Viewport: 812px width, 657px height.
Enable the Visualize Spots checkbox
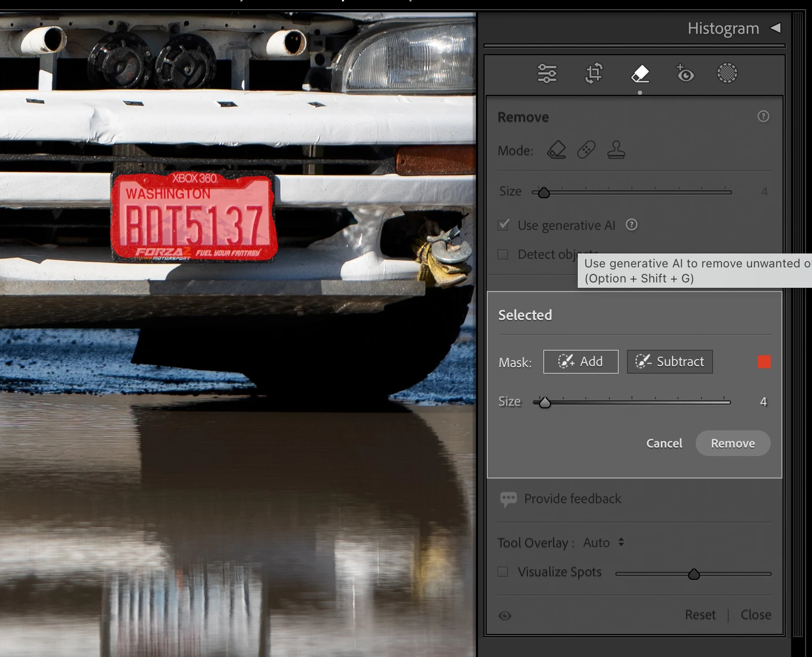[x=503, y=572]
